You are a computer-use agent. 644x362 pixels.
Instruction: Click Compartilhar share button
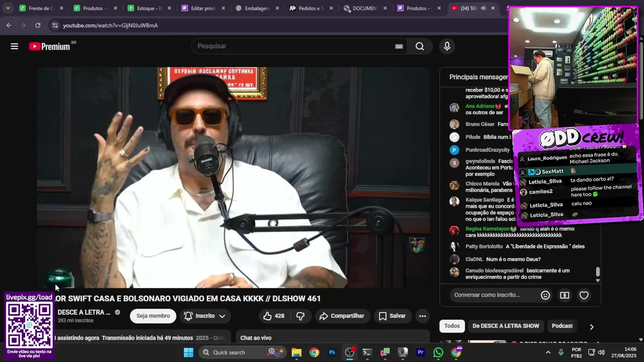click(x=342, y=316)
